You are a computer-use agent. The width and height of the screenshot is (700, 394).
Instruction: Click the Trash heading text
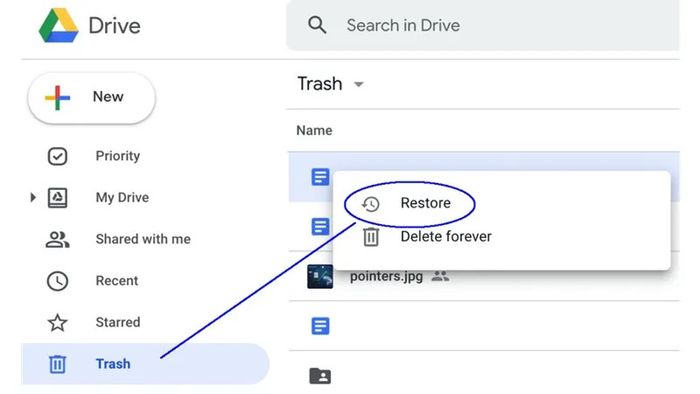320,84
